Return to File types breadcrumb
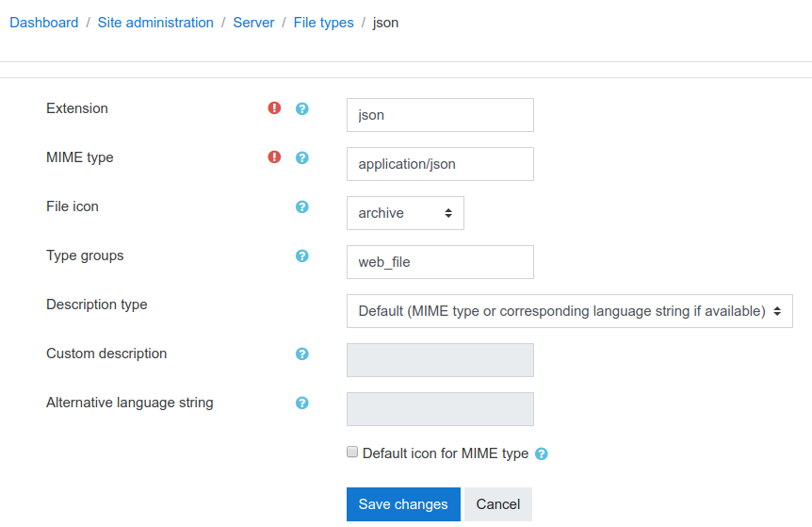This screenshot has width=812, height=527. [x=324, y=23]
